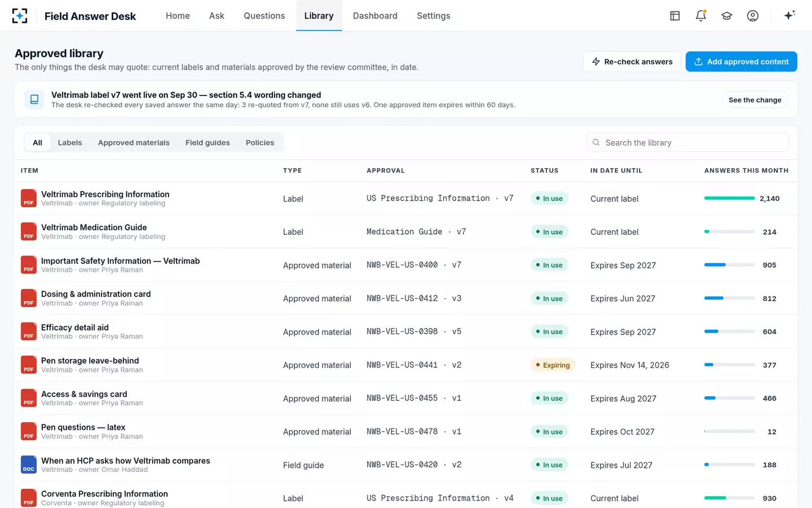
Task: Click the Expires Nov 14, 2026 date
Action: pos(630,365)
